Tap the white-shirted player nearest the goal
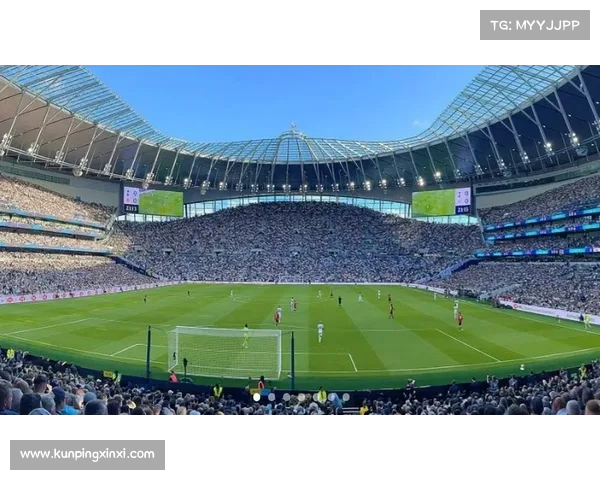Image resolution: width=600 pixels, height=480 pixels. (320, 332)
